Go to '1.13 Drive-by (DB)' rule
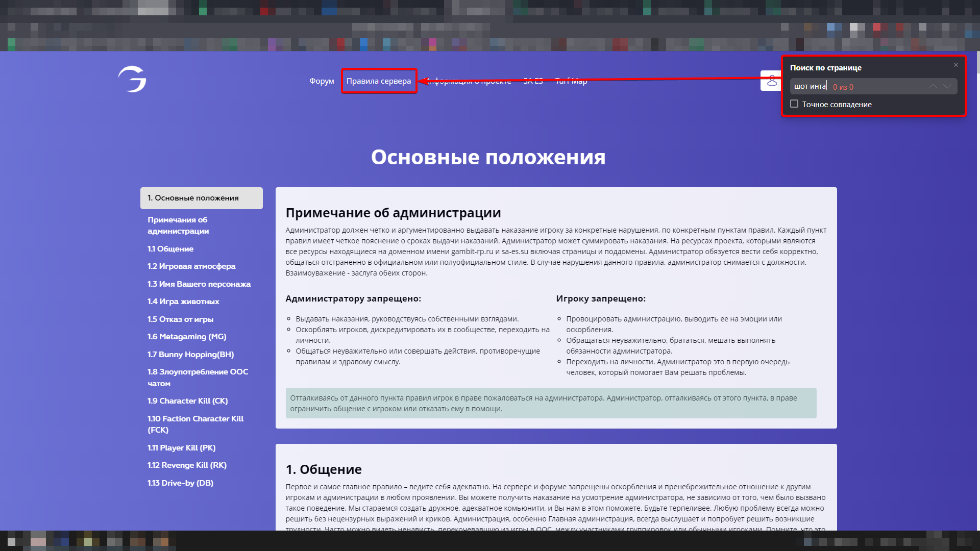980x551 pixels. tap(180, 483)
